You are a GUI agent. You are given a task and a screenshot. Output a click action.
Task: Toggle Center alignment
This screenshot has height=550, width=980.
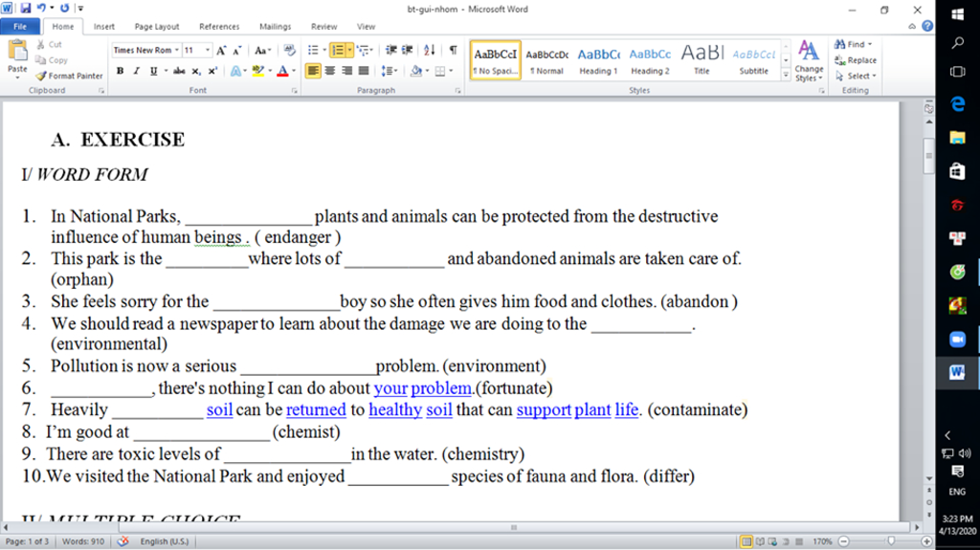point(330,71)
